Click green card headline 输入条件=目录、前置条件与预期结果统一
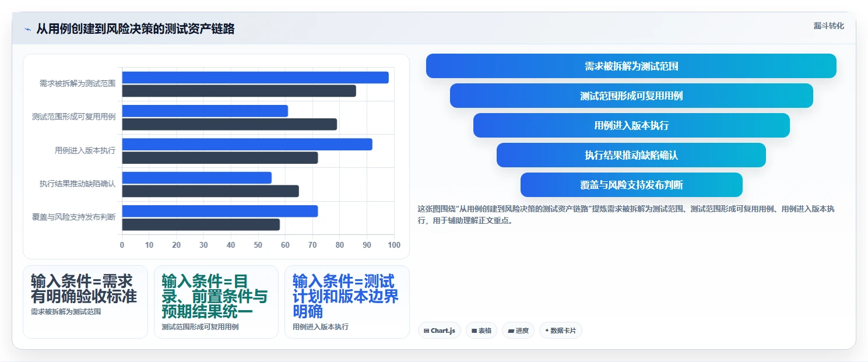 click(x=215, y=296)
